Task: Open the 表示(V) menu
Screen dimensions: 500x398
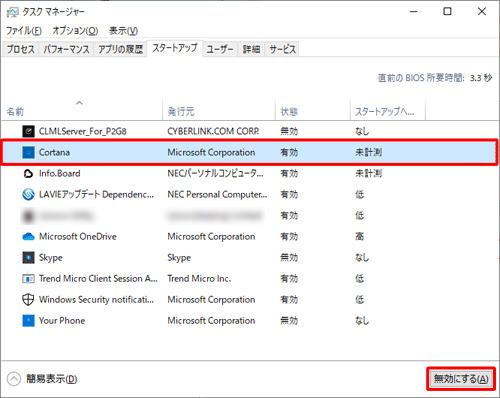Action: [123, 31]
